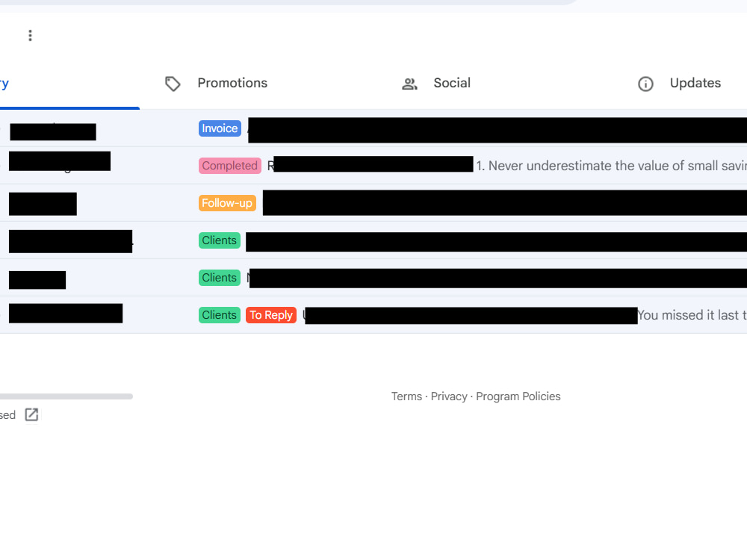Open the Privacy link
The image size is (747, 560).
coord(449,396)
